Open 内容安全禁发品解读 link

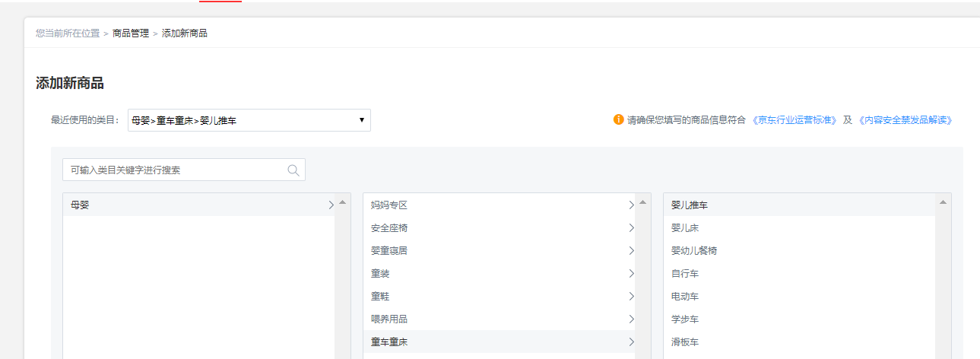point(905,120)
